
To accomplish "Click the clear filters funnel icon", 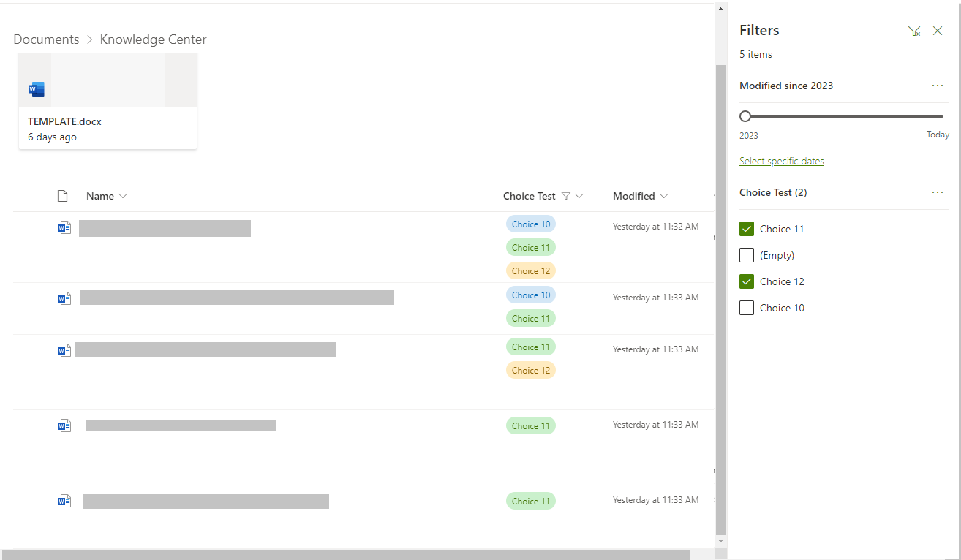I will 914,31.
